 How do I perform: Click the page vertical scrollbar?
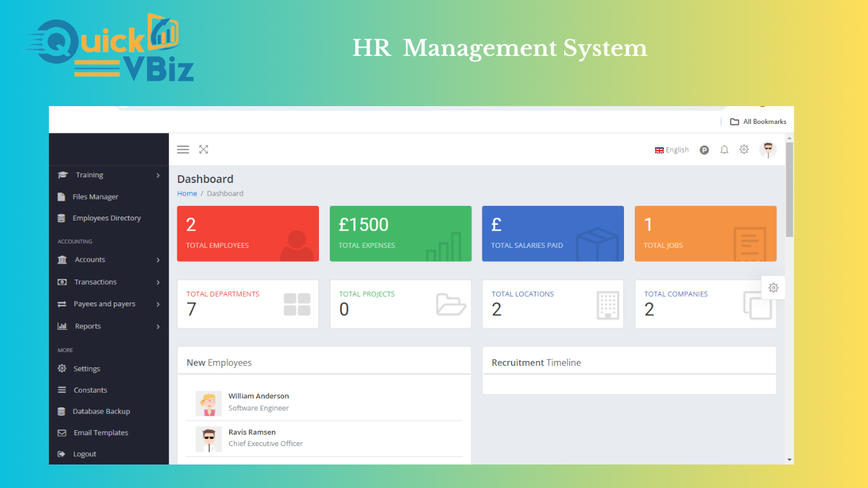(789, 191)
